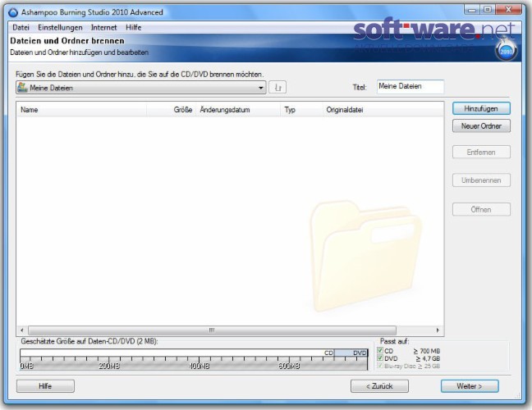The image size is (532, 410).
Task: Click the CD marker on capacity bar
Action: [x=328, y=353]
